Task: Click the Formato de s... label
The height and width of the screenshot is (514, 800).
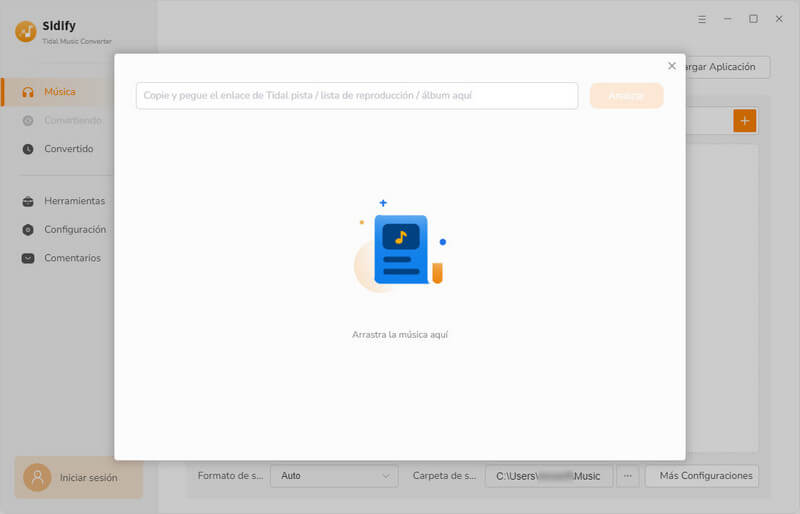Action: pyautogui.click(x=231, y=476)
